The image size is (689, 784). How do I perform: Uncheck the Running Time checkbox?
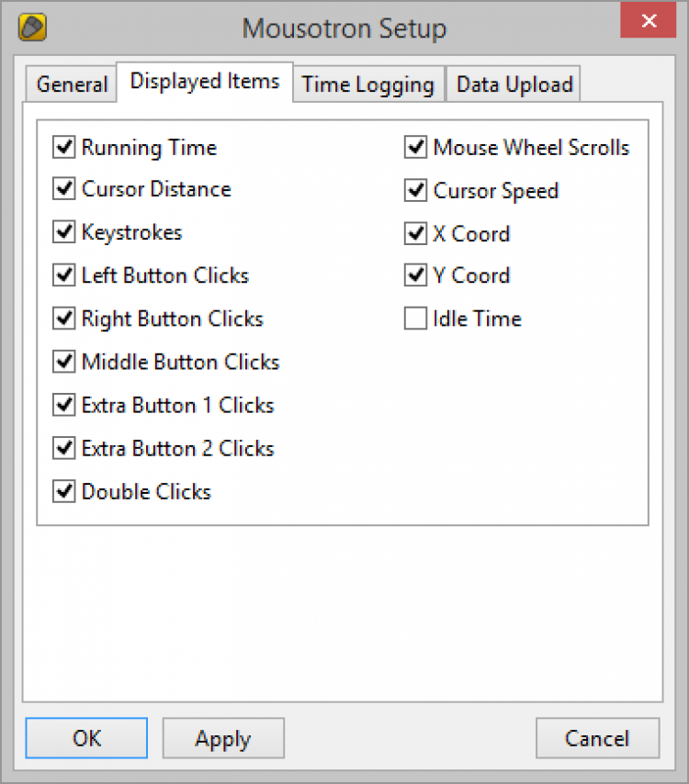pos(64,148)
